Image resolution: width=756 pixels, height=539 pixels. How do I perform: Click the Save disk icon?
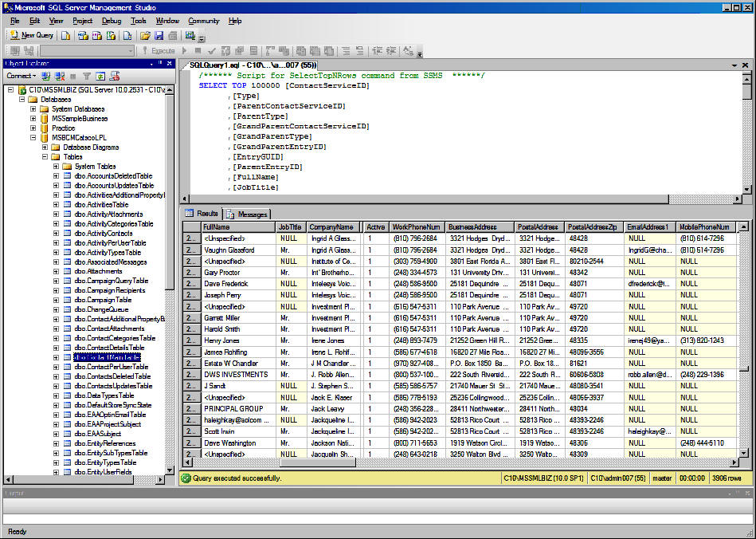coord(159,35)
